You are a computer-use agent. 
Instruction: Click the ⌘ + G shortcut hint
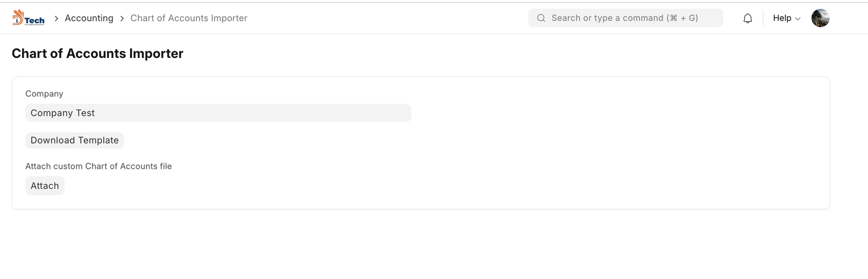[682, 18]
